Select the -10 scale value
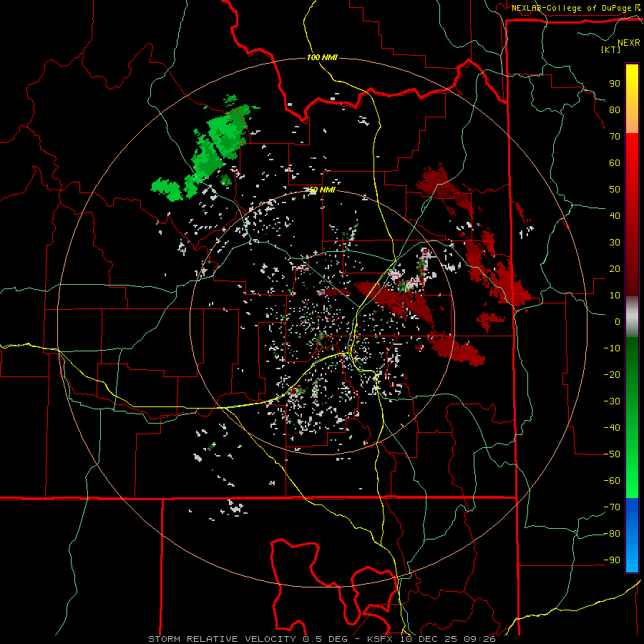This screenshot has height=644, width=644. 612,348
